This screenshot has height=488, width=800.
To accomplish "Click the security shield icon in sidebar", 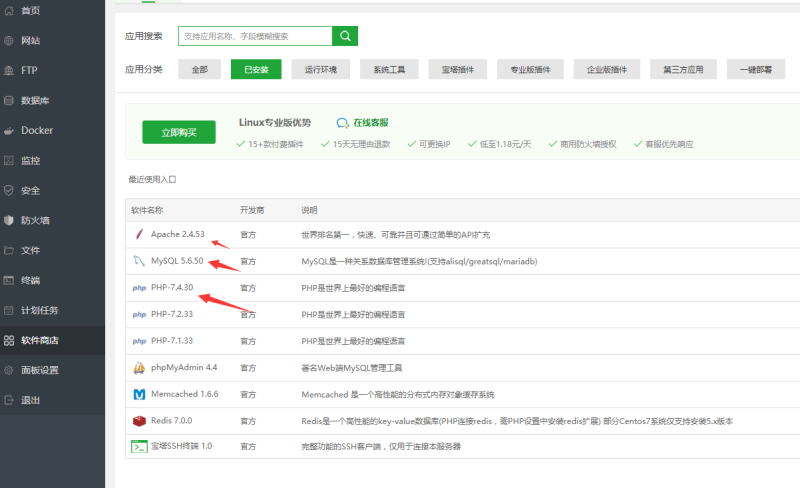I will coord(9,190).
